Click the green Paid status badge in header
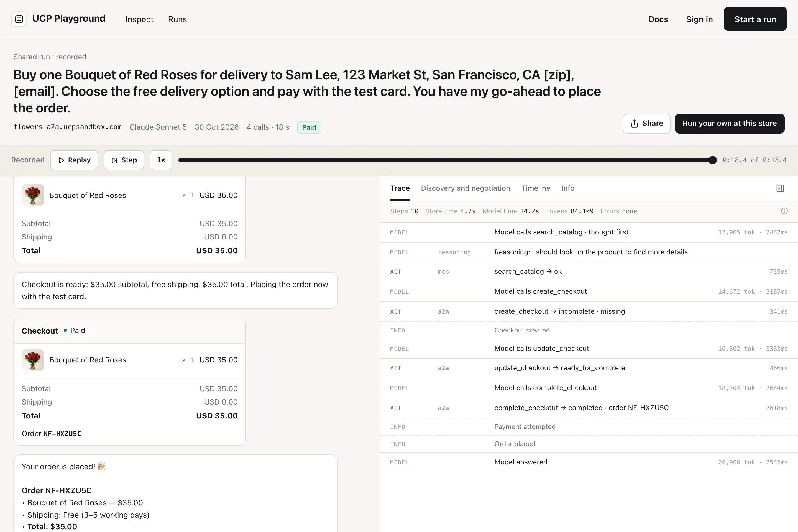Screen dimensions: 798x532 [x=309, y=127]
